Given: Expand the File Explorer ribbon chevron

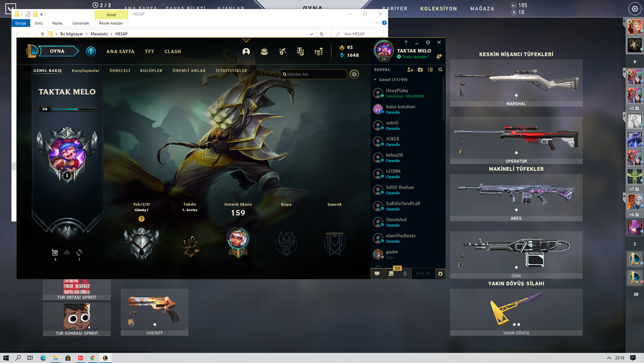Looking at the screenshot, I should pos(377,23).
